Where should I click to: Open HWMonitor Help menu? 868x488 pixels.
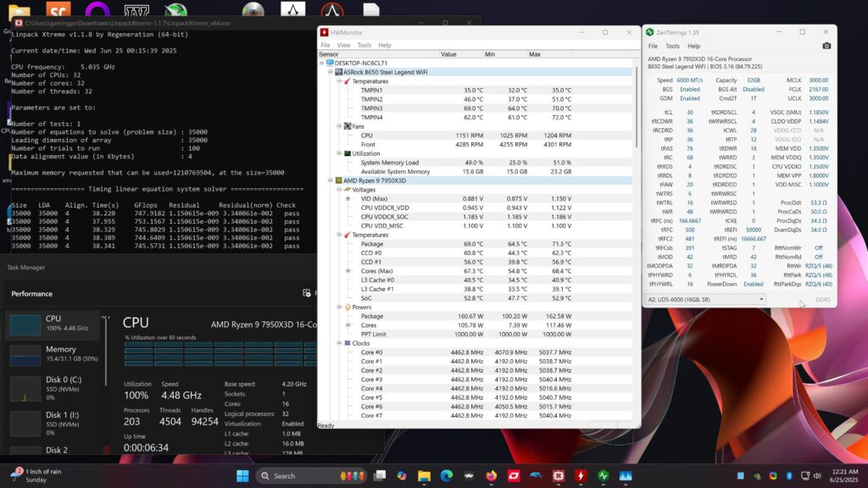click(385, 46)
